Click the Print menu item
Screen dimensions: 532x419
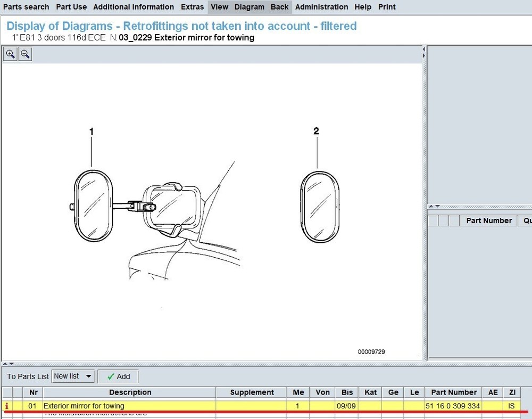pyautogui.click(x=387, y=7)
